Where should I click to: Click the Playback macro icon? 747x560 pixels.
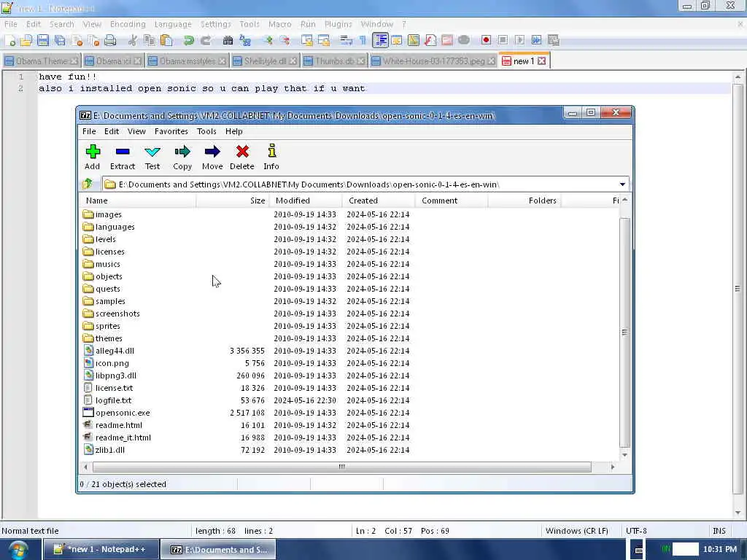(519, 41)
